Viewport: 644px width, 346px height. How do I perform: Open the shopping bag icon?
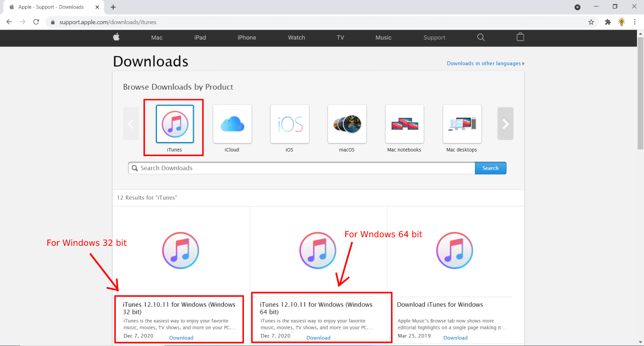click(x=520, y=37)
